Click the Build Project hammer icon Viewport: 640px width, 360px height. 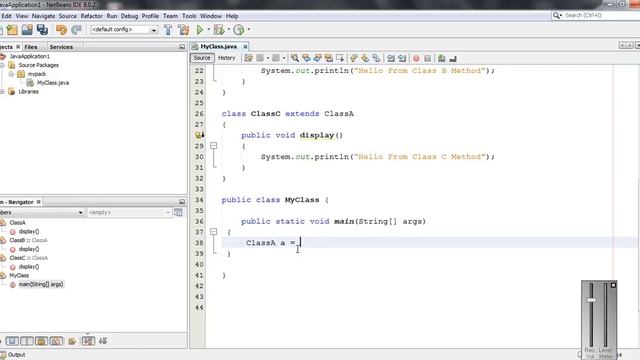pyautogui.click(x=168, y=30)
